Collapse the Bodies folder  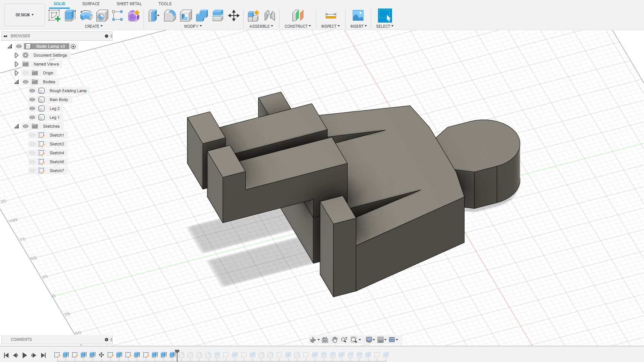click(x=16, y=82)
